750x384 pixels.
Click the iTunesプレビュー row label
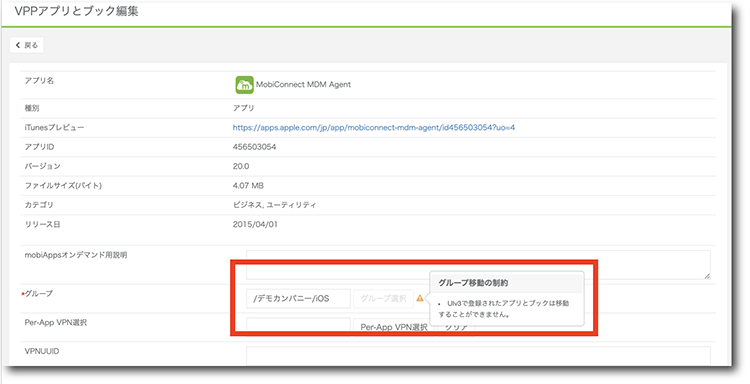click(x=54, y=128)
